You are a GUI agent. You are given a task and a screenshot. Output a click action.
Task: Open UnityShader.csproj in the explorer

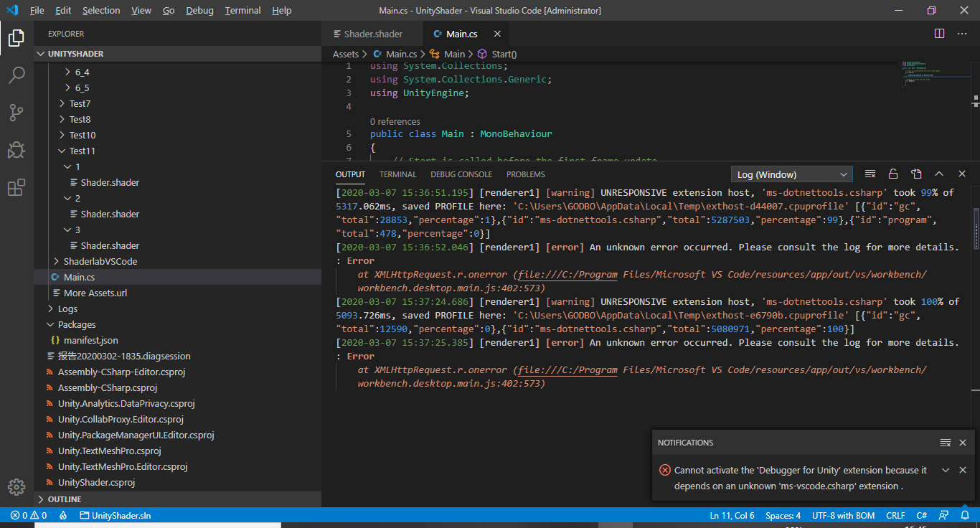pyautogui.click(x=178, y=482)
